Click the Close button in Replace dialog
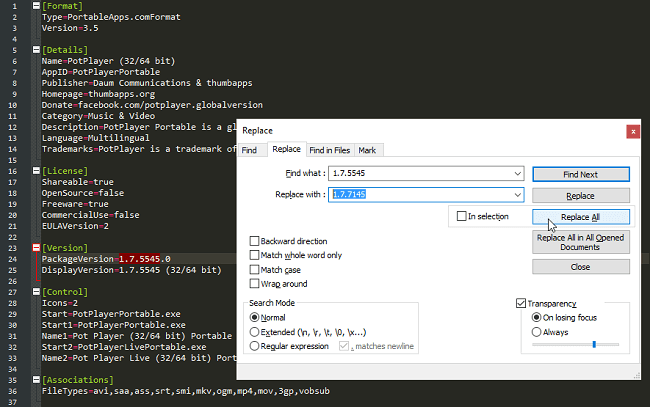This screenshot has height=407, width=650. (581, 267)
